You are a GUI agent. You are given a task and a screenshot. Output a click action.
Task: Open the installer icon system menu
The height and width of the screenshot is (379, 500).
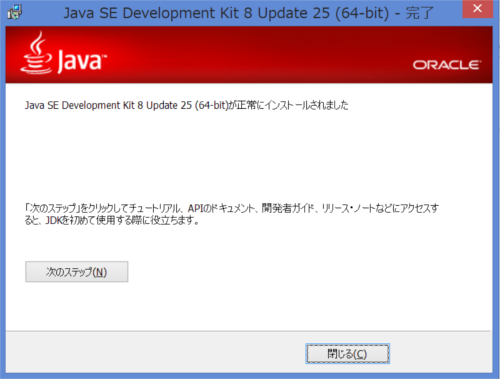coord(15,12)
